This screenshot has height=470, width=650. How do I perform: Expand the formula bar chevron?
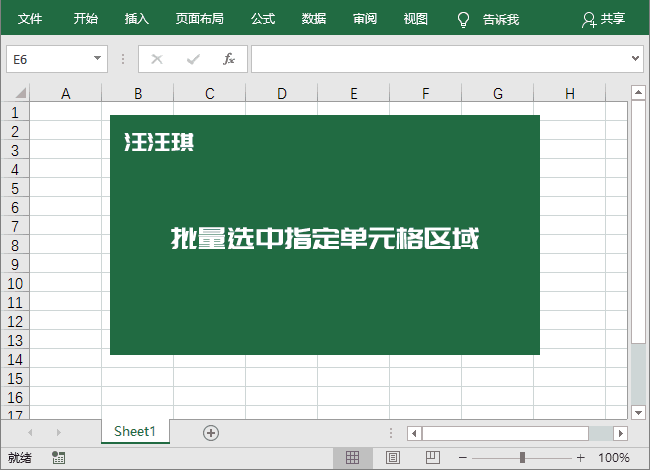point(635,58)
